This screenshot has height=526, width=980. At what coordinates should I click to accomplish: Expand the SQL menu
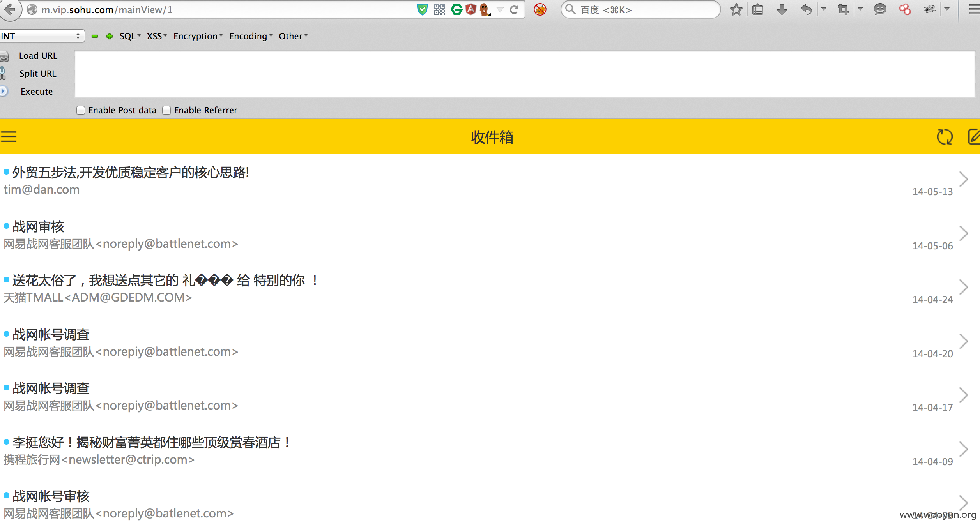point(130,36)
